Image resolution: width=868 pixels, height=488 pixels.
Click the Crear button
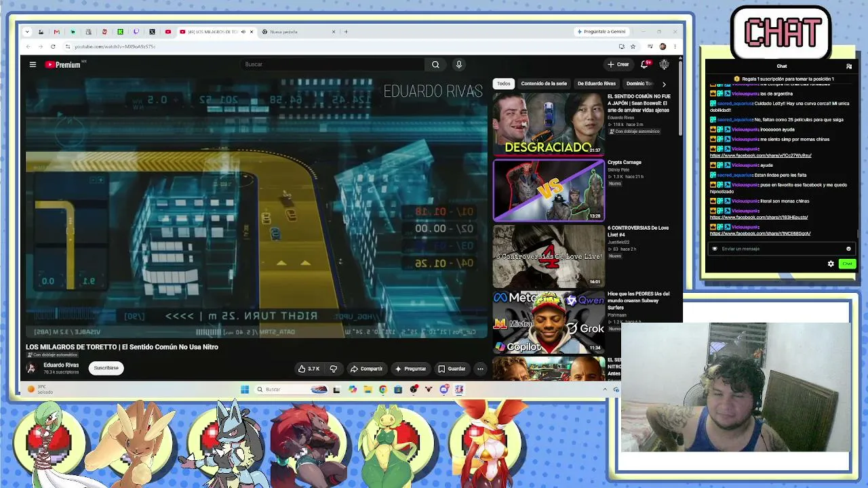(x=618, y=64)
